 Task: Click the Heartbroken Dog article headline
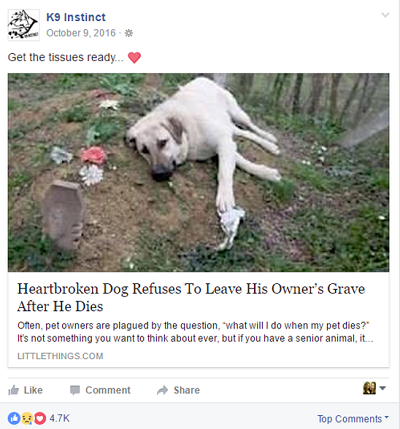[191, 297]
